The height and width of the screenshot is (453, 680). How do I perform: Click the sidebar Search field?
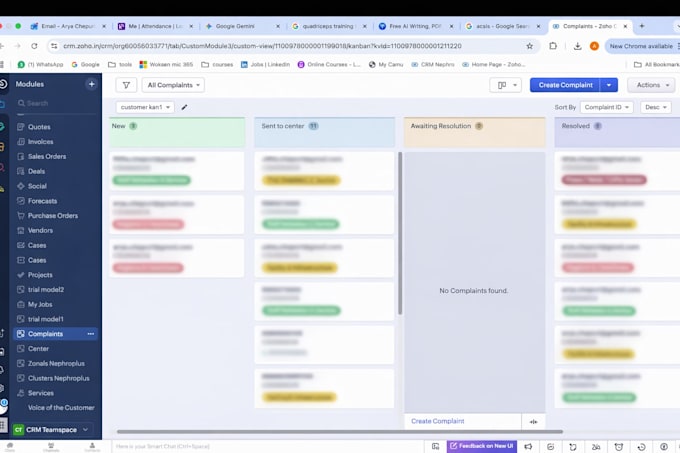56,103
